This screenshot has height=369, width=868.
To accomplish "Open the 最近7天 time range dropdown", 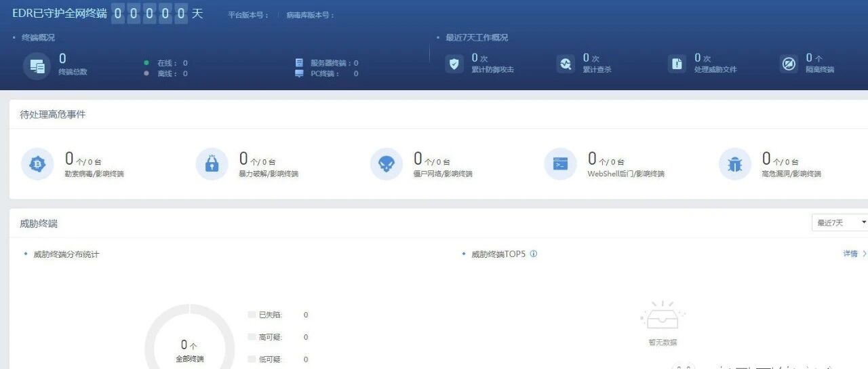I will point(840,222).
